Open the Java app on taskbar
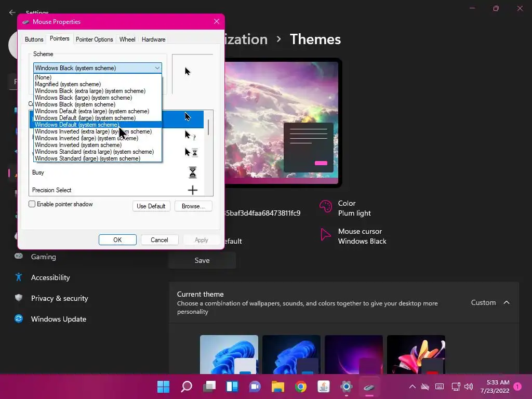Image resolution: width=532 pixels, height=399 pixels. [x=323, y=387]
